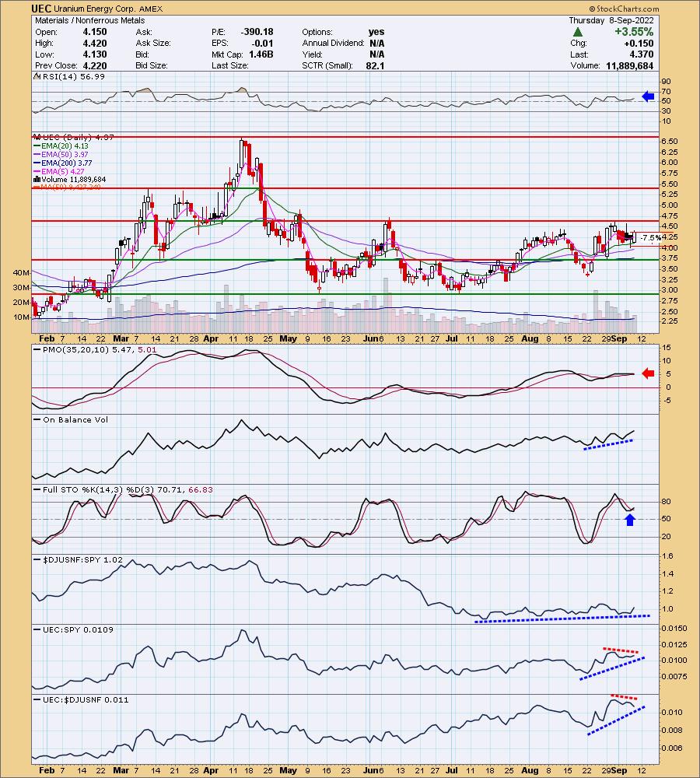
Task: Click the RSI(14) 56.99 indicator label
Action: click(x=73, y=76)
